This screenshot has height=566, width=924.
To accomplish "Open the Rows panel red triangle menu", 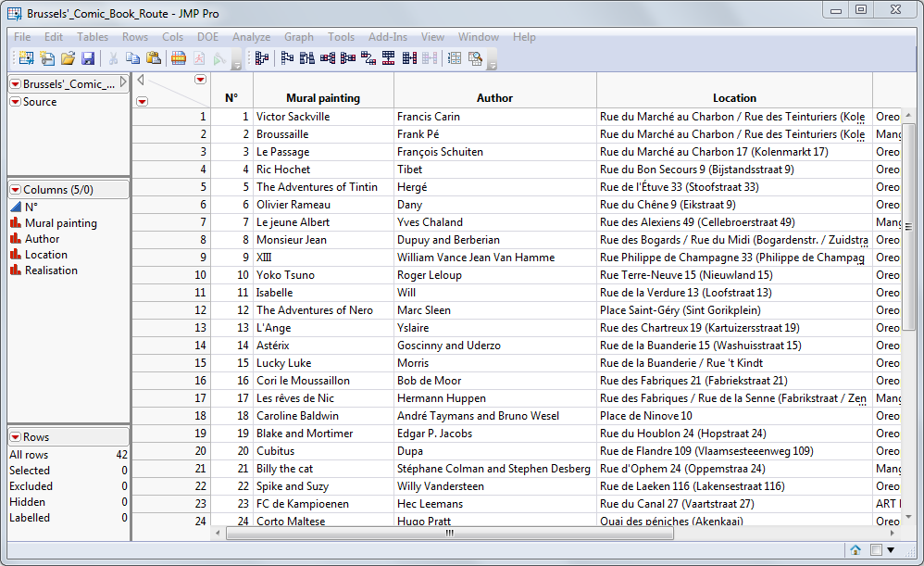I will [16, 437].
